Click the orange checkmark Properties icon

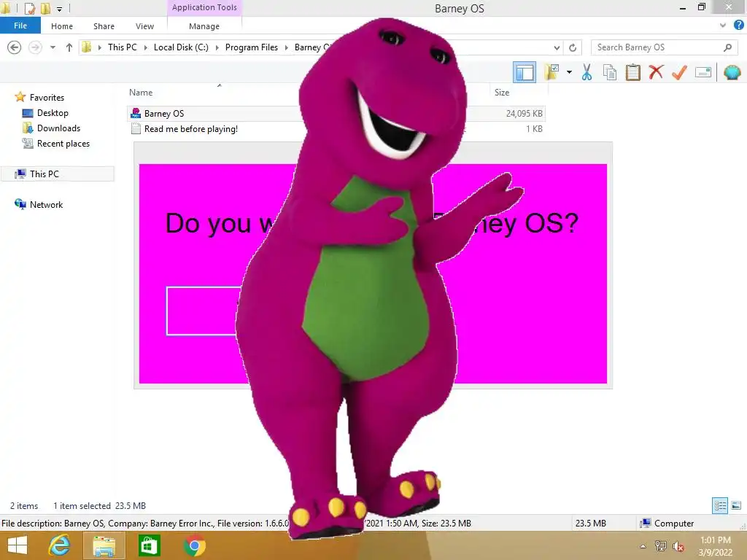coord(679,72)
